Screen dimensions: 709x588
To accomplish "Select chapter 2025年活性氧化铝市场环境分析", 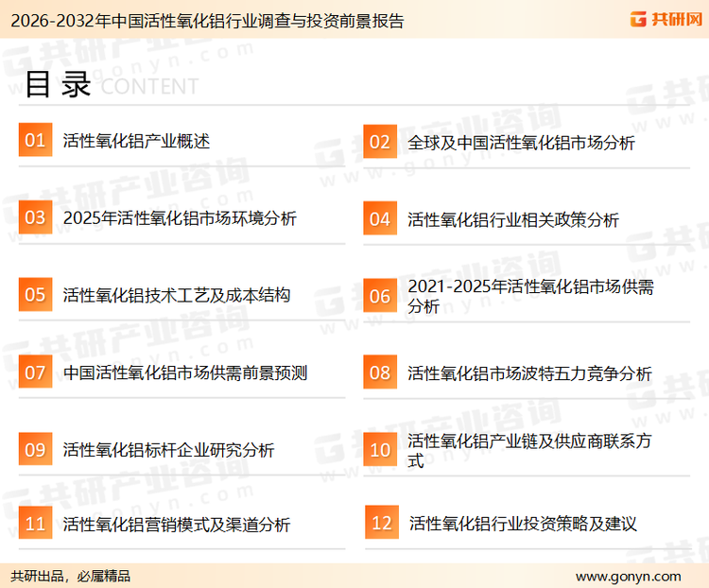I will tap(180, 218).
